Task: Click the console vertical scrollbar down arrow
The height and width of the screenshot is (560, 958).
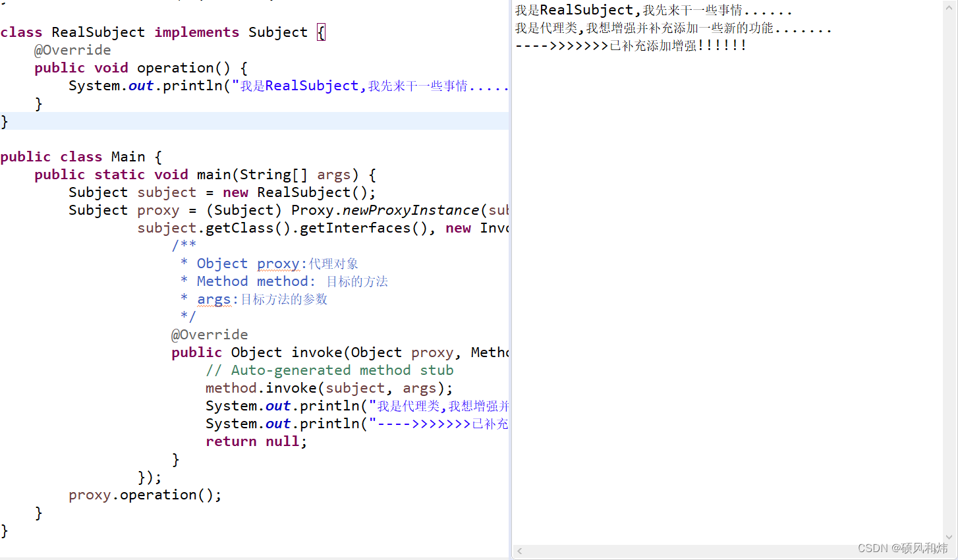Action: (x=949, y=538)
